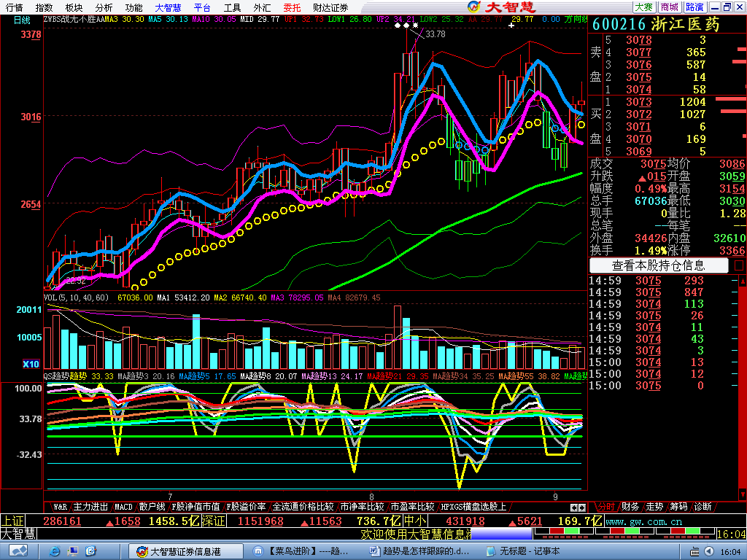
Task: Click the up arrow of tick list scrollbar
Action: pyautogui.click(x=742, y=281)
